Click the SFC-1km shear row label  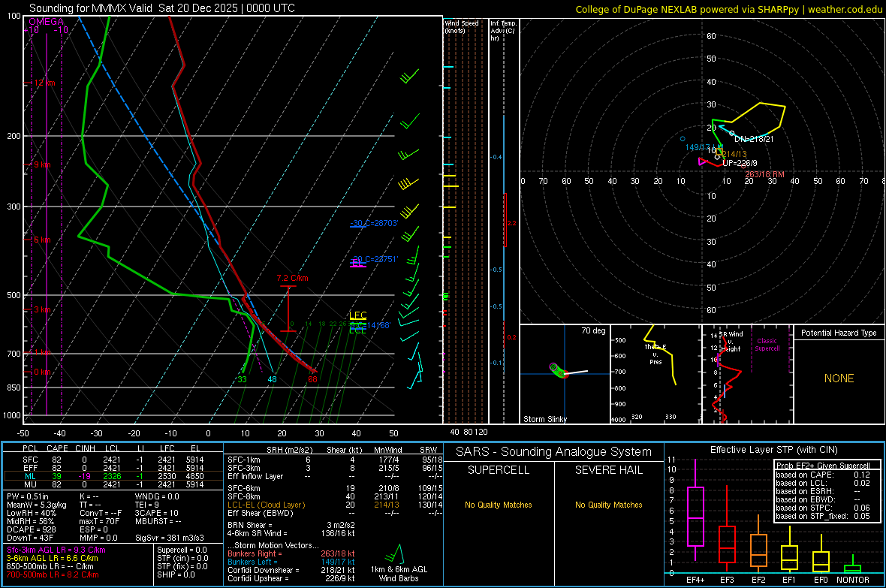tap(243, 460)
